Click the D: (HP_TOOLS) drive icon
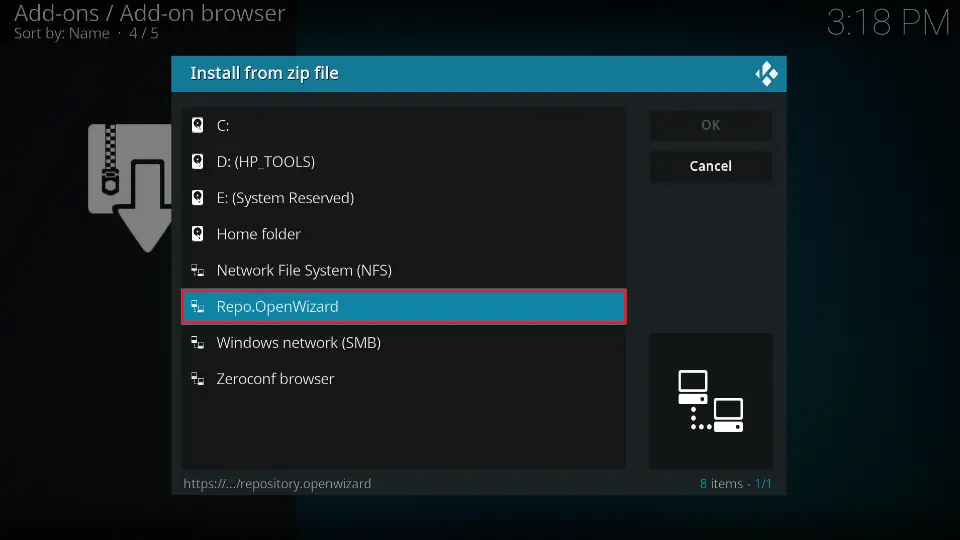The width and height of the screenshot is (960, 540). (x=197, y=162)
